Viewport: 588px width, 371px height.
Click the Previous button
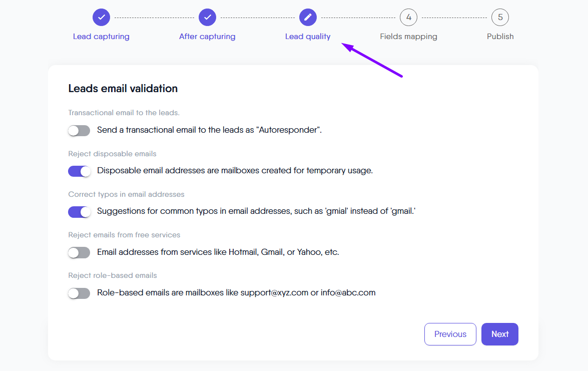[450, 334]
